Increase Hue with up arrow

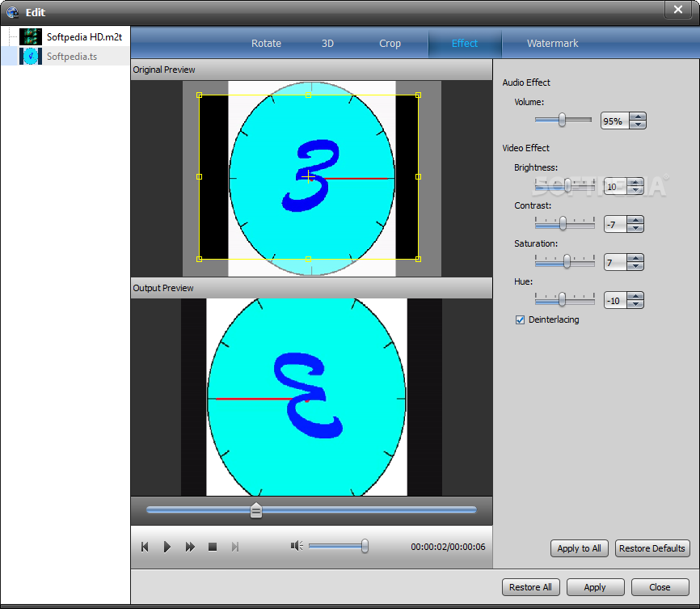tap(635, 296)
